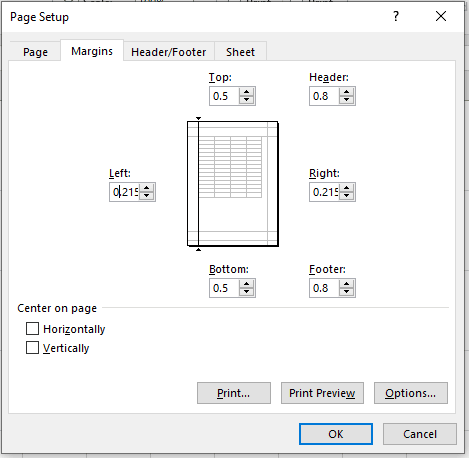Decrease the Header margin with down arrow

pos(346,100)
